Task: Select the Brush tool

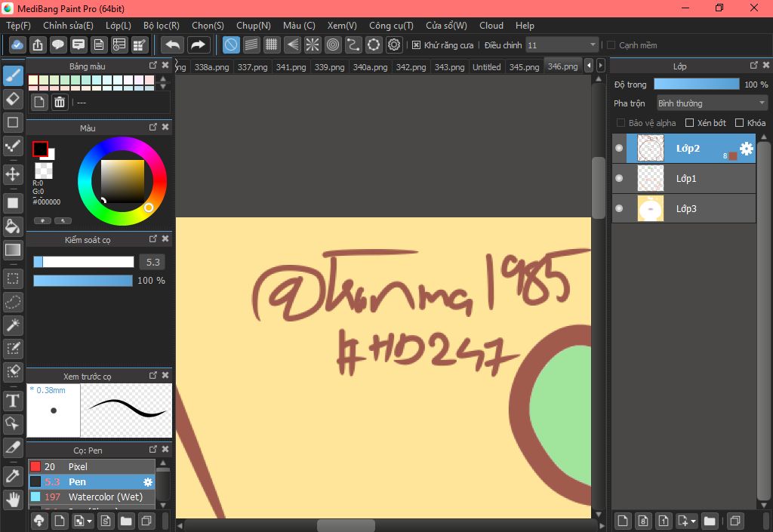Action: pyautogui.click(x=13, y=76)
